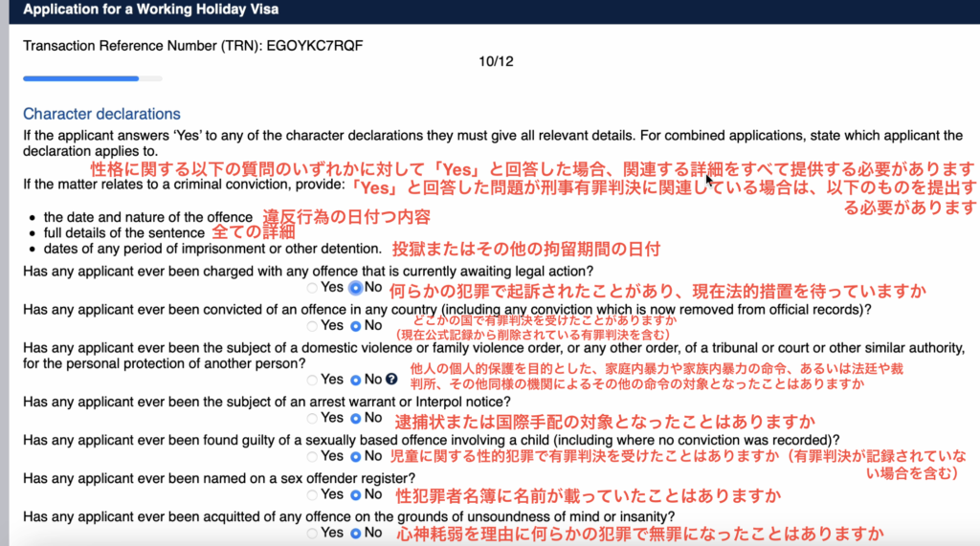Select Yes for convicted of an offence in any country

tap(312, 326)
